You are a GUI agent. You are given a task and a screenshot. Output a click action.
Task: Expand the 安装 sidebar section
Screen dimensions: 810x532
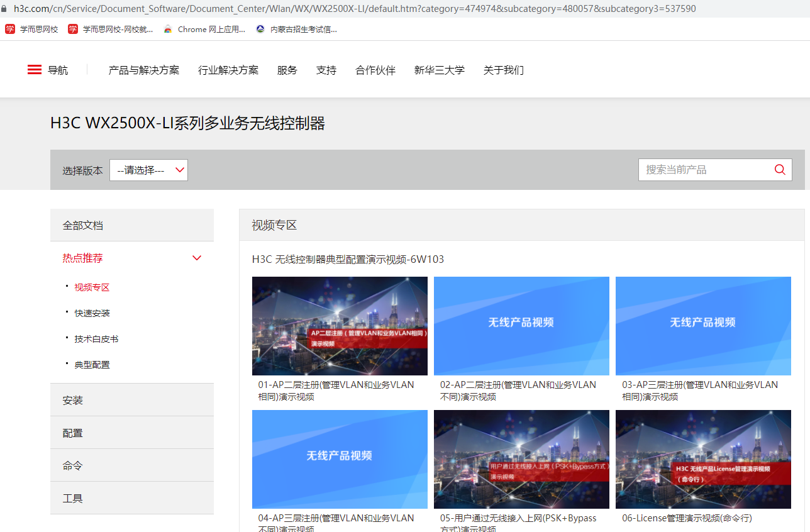click(73, 401)
